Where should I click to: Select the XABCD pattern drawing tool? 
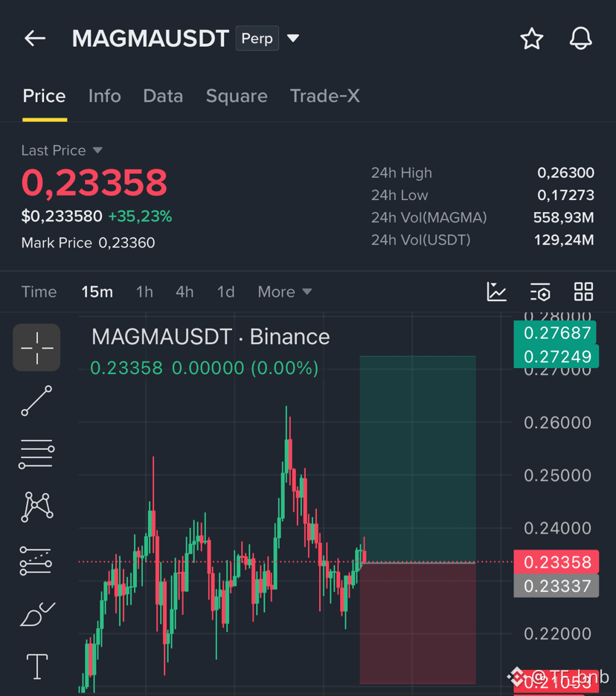click(37, 507)
